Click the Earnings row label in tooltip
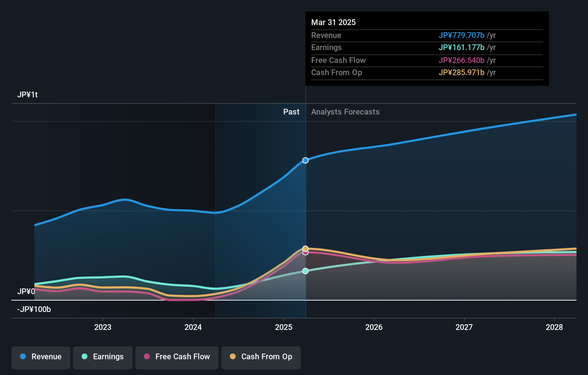 [326, 48]
